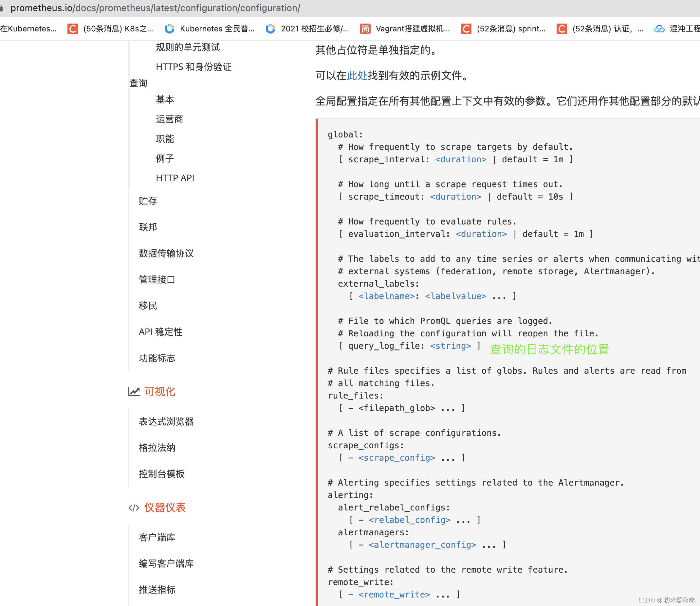700x606 pixels.
Task: Open the 在Kubernetes... bookmark
Action: pyautogui.click(x=28, y=29)
